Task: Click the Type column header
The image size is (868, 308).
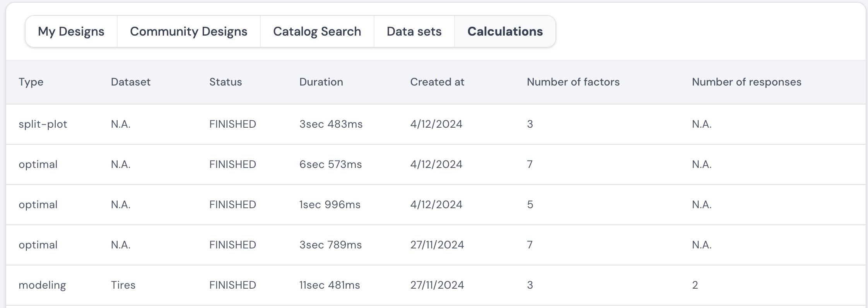Action: [x=31, y=82]
